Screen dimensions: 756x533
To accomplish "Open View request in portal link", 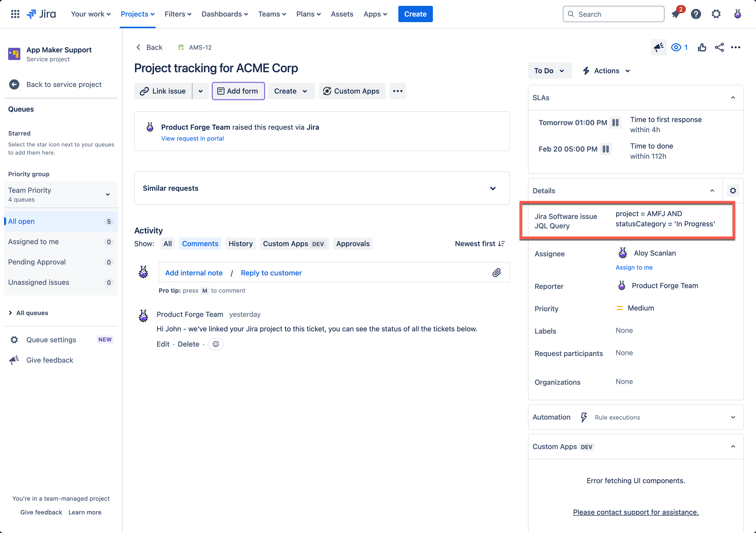I will point(192,139).
